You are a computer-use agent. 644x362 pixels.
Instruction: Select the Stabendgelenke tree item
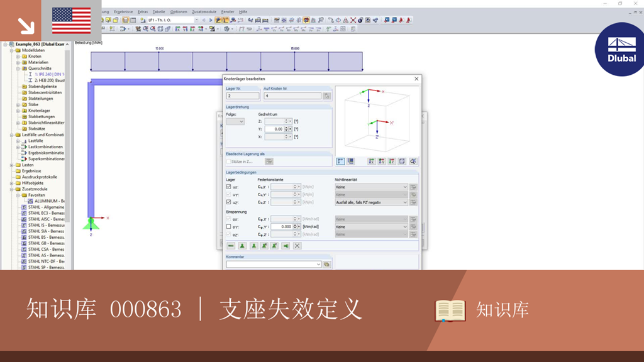click(42, 87)
